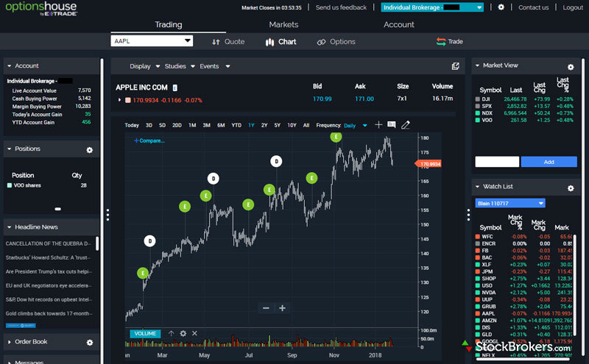Collapse the Watch List panel
This screenshot has height=364, width=589.
tap(477, 187)
